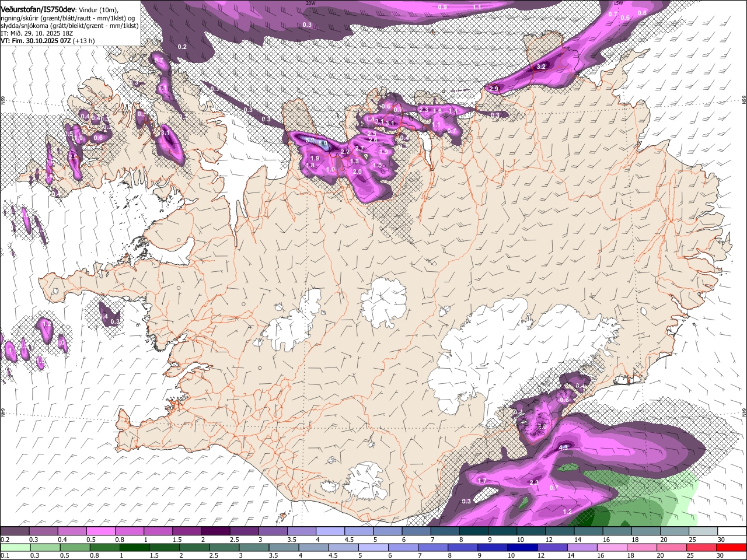Click the 8.0 precipitation value on the map
The width and height of the screenshot is (747, 560).
coord(323,143)
